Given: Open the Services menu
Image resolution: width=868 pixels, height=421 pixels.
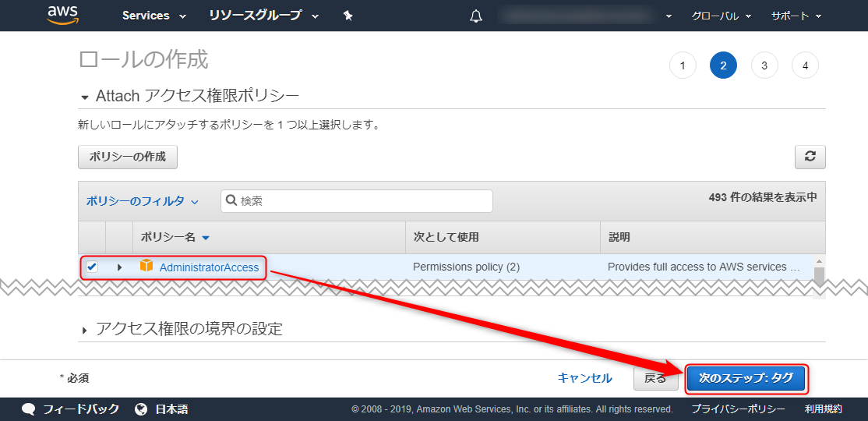Looking at the screenshot, I should (x=154, y=16).
